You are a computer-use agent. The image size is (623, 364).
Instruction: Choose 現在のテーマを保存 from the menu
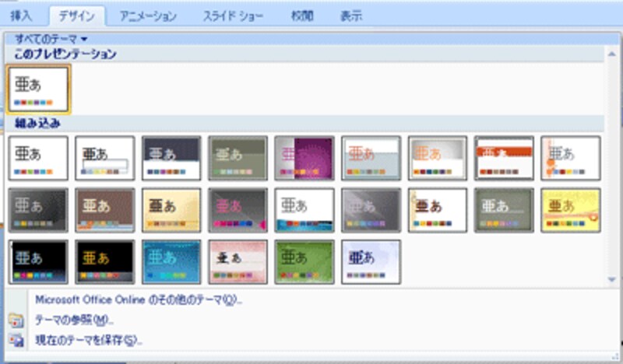pyautogui.click(x=90, y=339)
